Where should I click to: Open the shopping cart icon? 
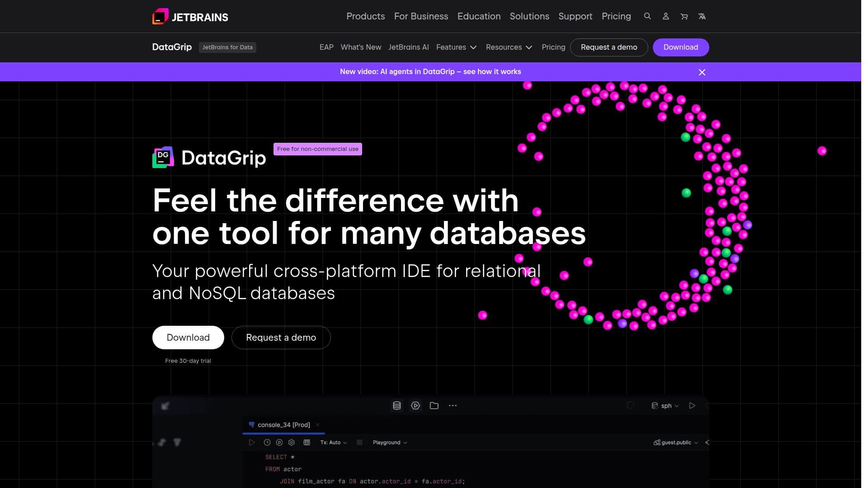tap(684, 16)
